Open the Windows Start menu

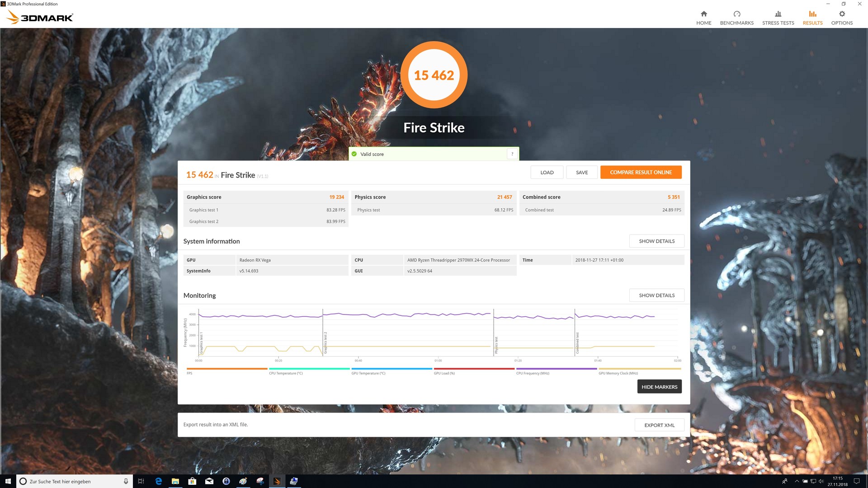(x=8, y=481)
